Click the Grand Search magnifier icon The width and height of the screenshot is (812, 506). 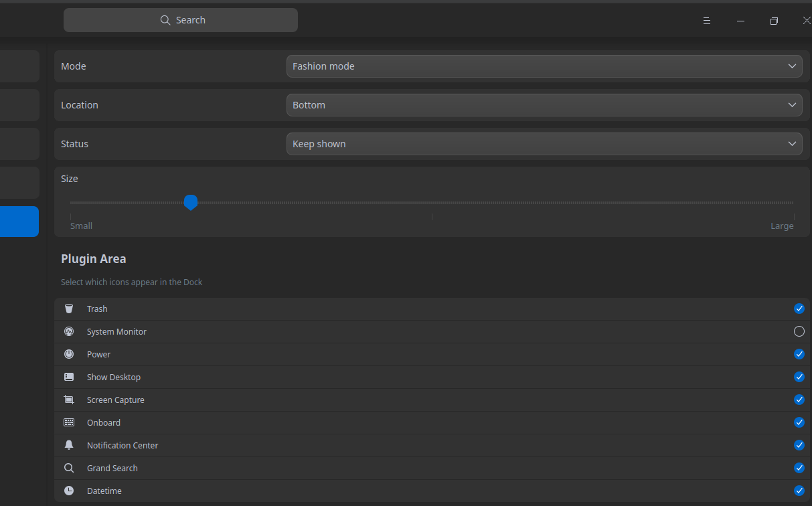pos(69,468)
